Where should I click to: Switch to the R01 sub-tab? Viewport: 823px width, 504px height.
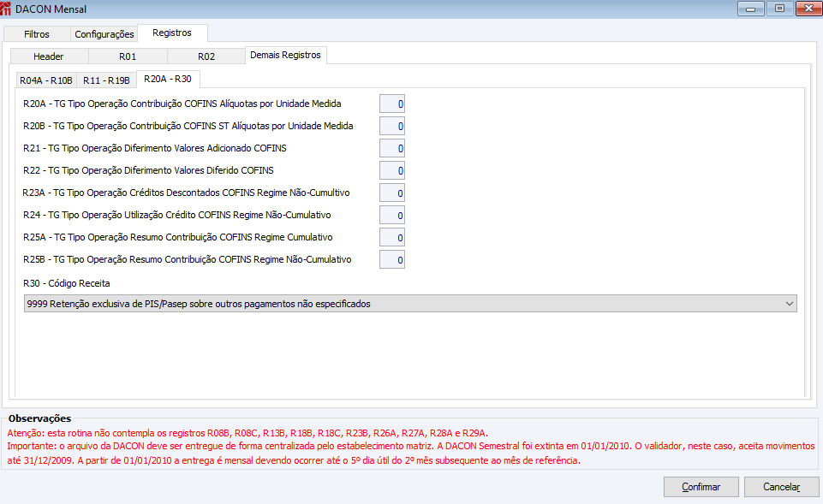point(128,56)
